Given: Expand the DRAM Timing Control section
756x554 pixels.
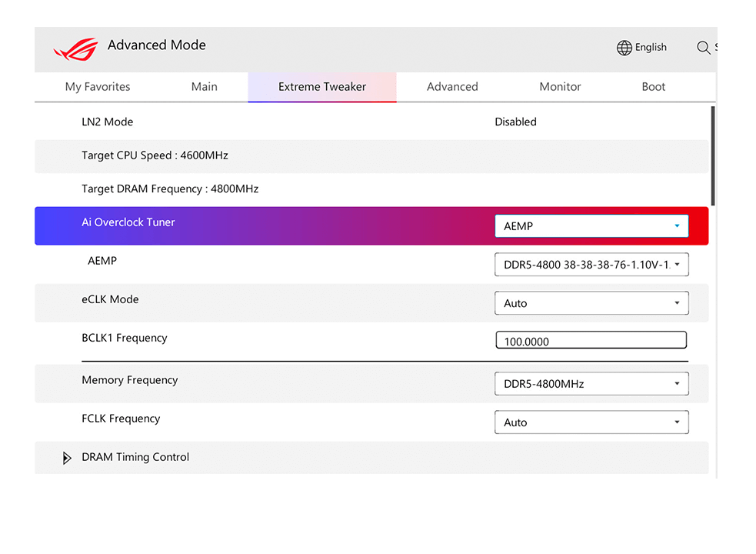Looking at the screenshot, I should [67, 458].
